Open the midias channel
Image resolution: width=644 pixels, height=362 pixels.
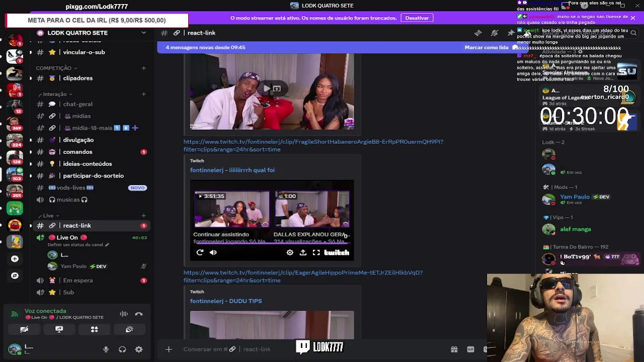pos(91,116)
